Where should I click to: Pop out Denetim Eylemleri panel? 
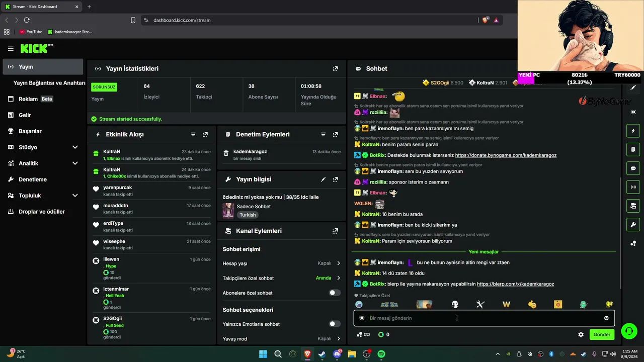pos(336,135)
